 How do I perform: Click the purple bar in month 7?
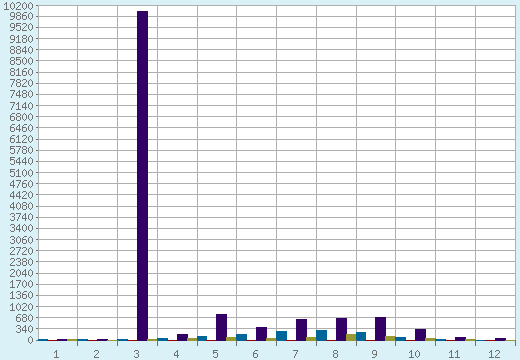tap(301, 330)
